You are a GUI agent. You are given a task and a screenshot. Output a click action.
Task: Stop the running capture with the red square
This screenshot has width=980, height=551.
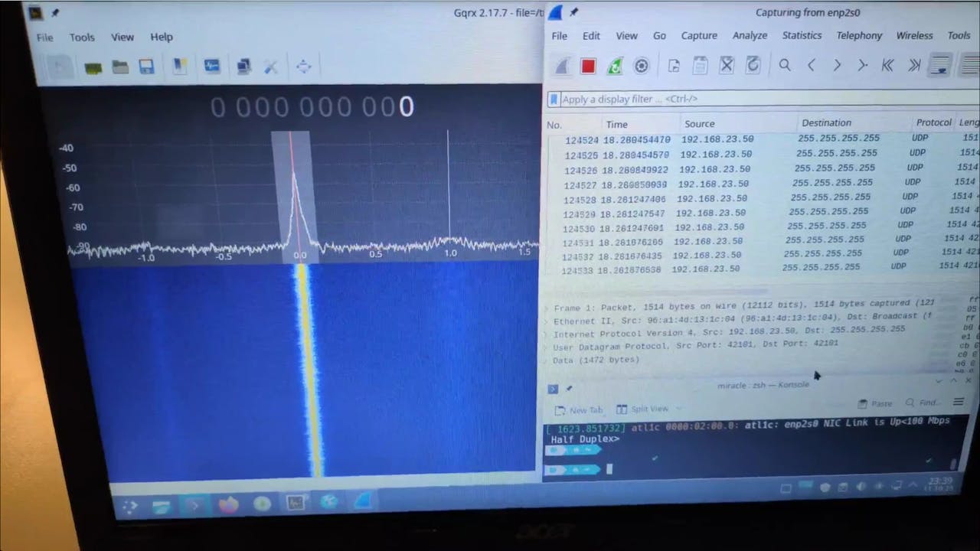click(588, 67)
